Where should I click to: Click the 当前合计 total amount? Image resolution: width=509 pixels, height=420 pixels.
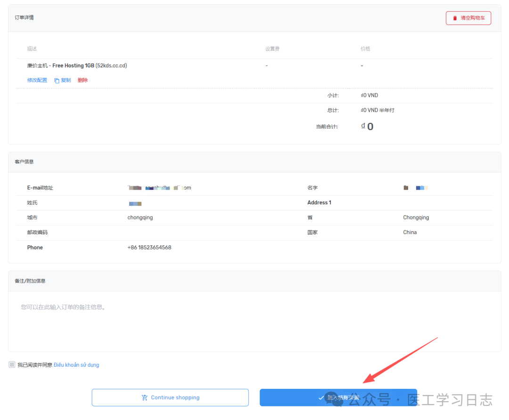368,127
